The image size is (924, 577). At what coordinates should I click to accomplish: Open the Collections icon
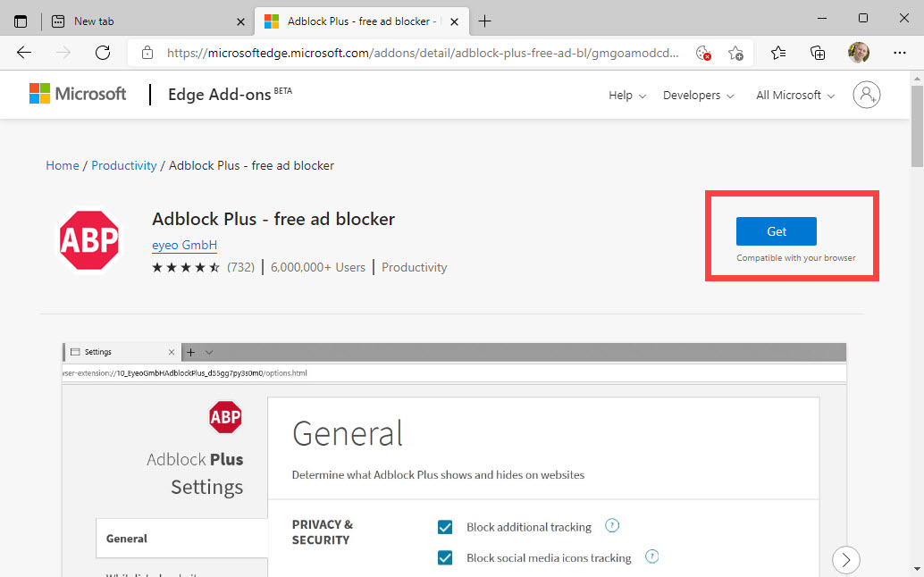[x=818, y=53]
